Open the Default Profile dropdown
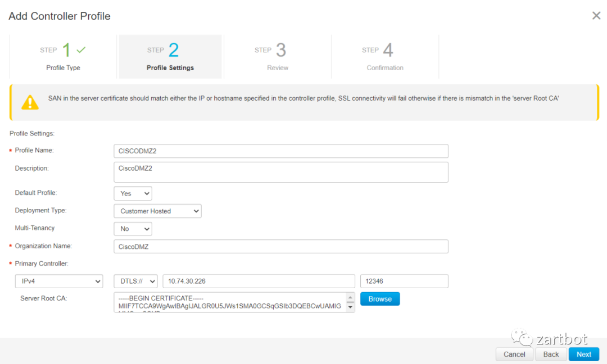607x364 pixels. [x=133, y=193]
